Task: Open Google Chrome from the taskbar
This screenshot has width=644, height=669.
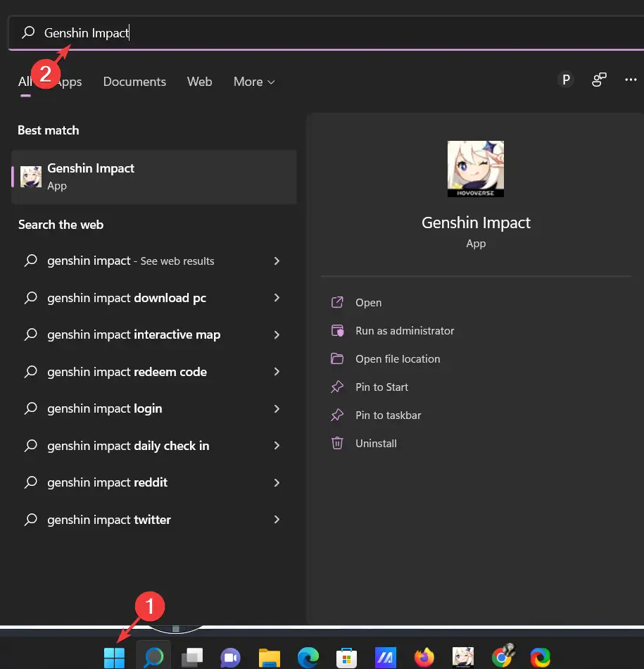Action: [x=501, y=658]
